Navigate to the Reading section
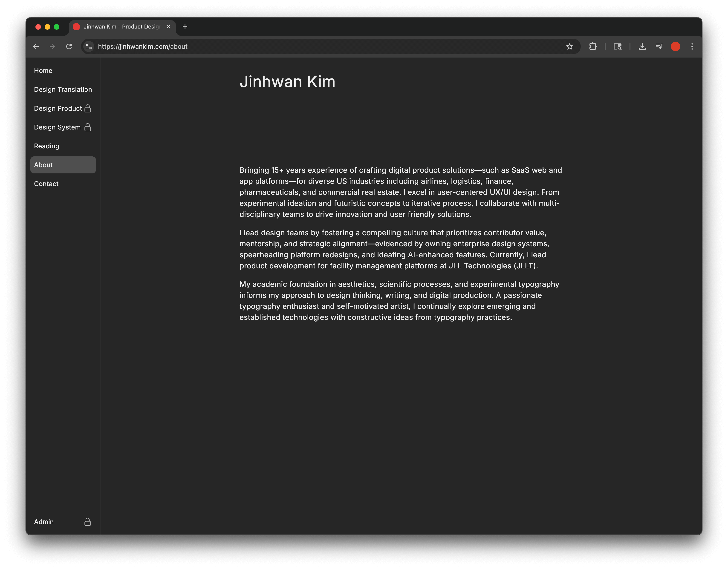This screenshot has width=728, height=569. (x=47, y=146)
